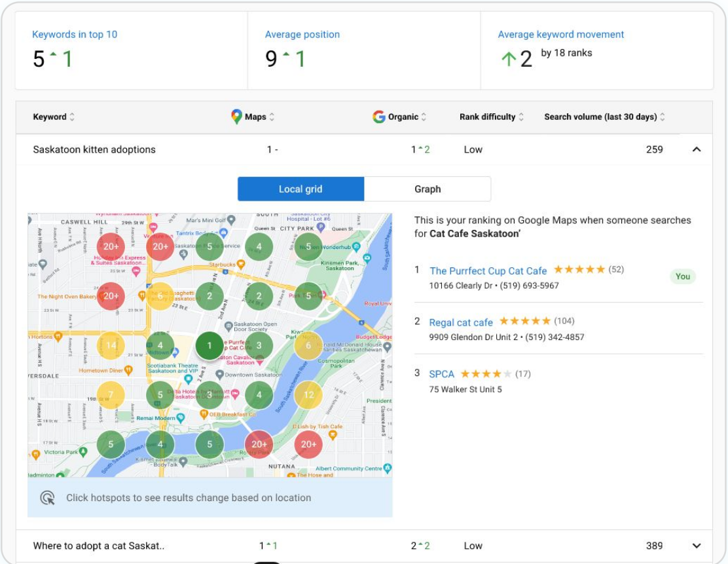Click the D'Lish by Tish Cafe pin
The image size is (728, 564).
333,435
